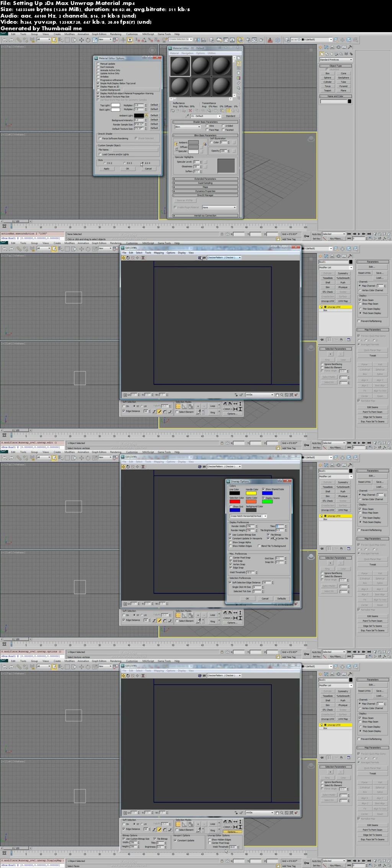Click Material ID Channel icon

pos(216,111)
